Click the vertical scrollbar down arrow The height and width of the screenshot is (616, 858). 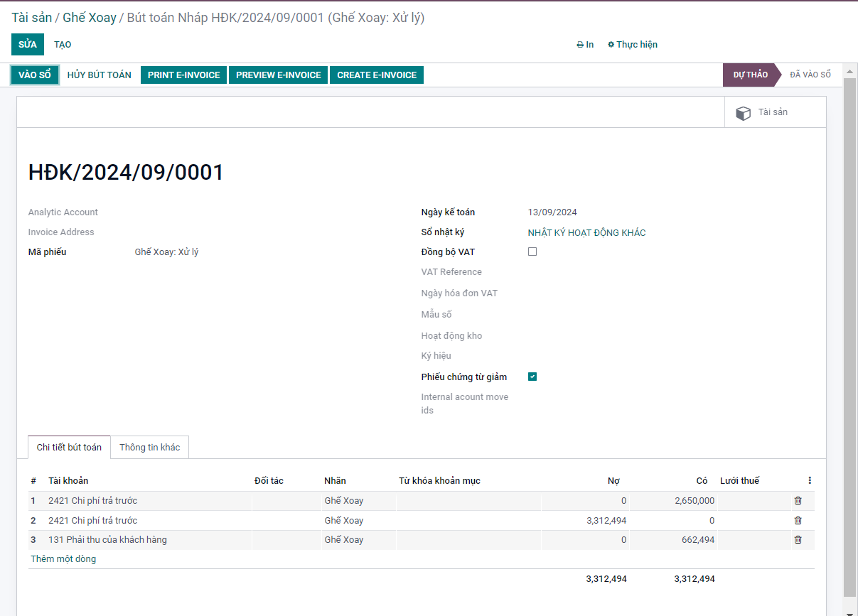pos(849,611)
